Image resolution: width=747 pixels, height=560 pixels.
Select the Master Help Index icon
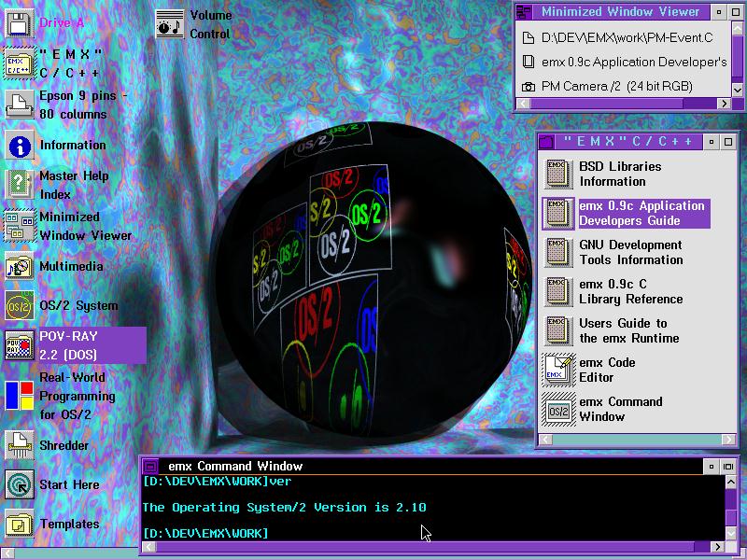point(20,185)
